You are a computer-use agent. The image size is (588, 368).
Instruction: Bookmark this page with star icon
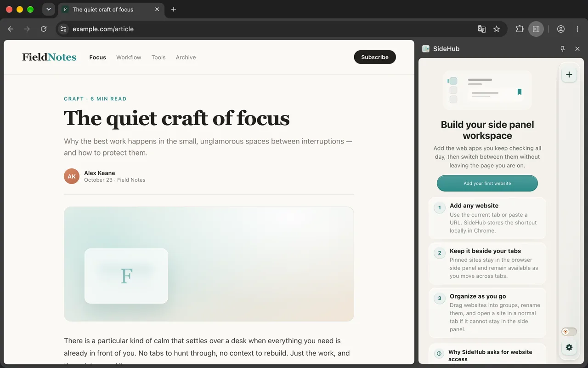pos(497,29)
